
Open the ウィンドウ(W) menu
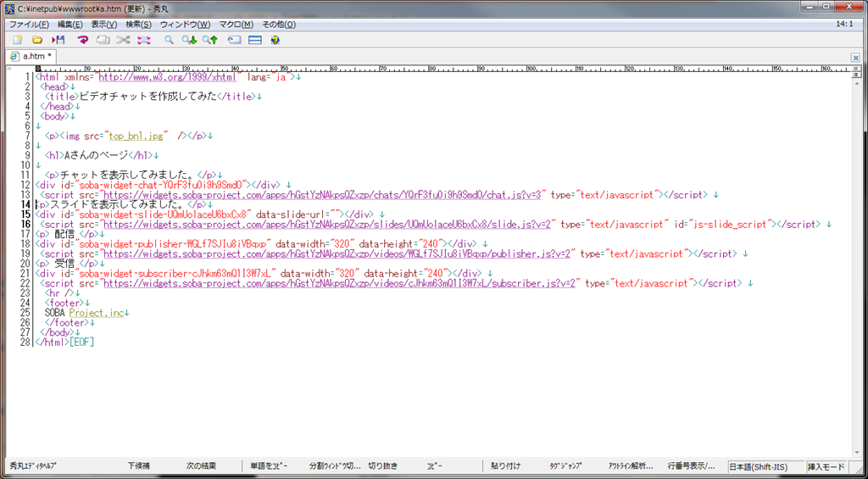185,25
